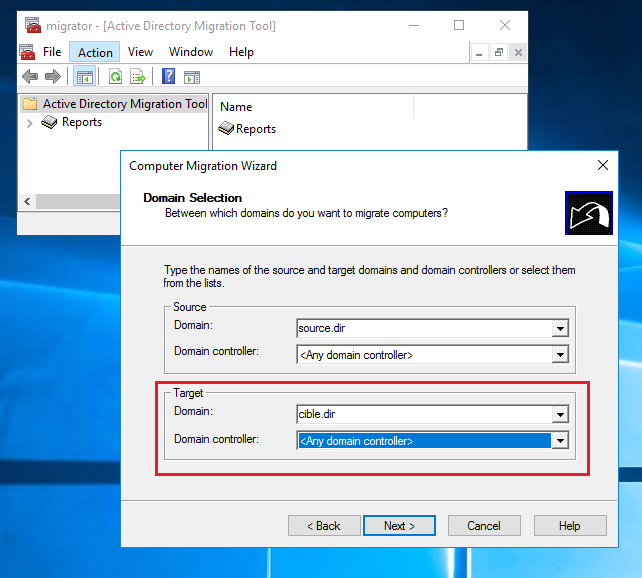This screenshot has width=642, height=578.
Task: Click the Reports book icon in Name list
Action: 226,129
